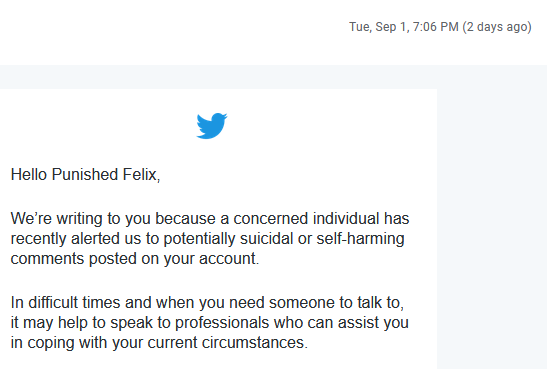
Task: Click the line comments posted on your account
Action: tap(135, 259)
